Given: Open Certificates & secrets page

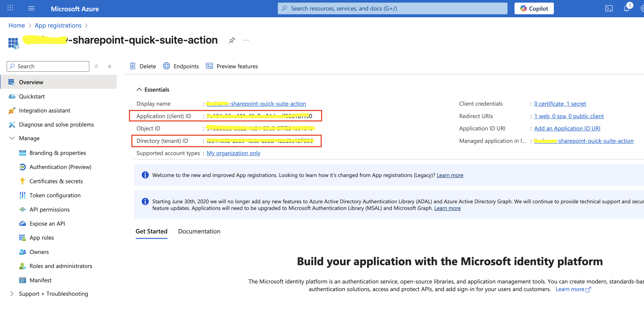Looking at the screenshot, I should [56, 181].
